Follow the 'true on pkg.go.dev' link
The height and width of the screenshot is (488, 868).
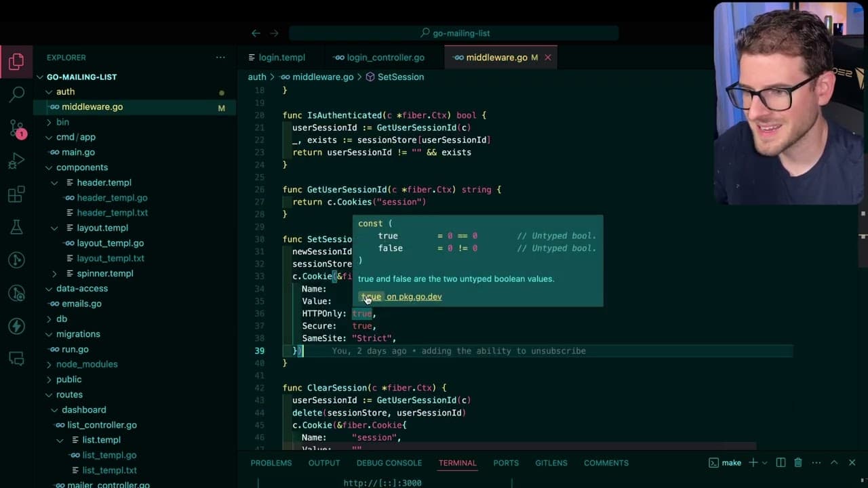401,297
